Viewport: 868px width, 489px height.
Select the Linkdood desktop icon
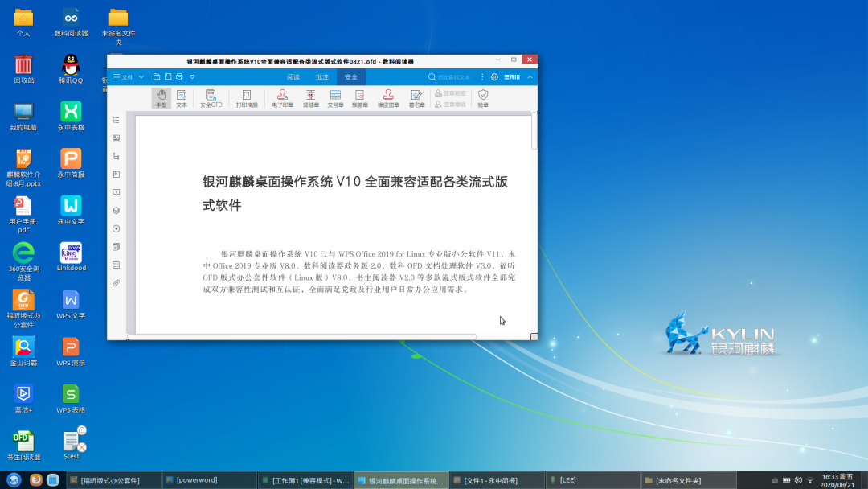click(x=71, y=257)
